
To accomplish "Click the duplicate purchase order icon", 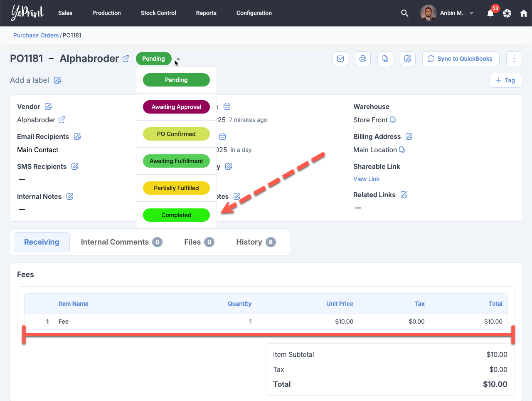I will [385, 59].
